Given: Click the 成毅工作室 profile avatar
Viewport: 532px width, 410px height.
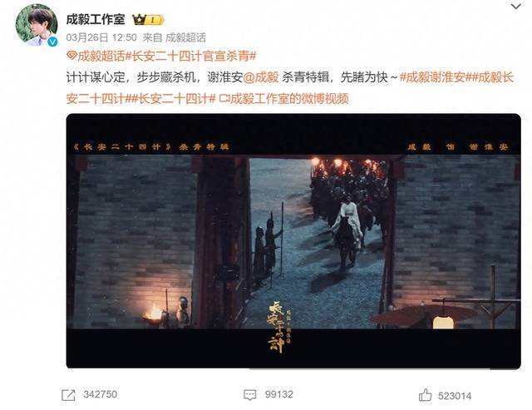Looking at the screenshot, I should [37, 25].
